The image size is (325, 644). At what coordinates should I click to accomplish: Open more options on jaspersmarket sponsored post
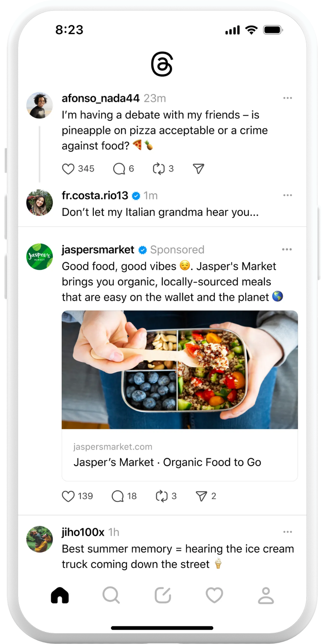(x=287, y=249)
